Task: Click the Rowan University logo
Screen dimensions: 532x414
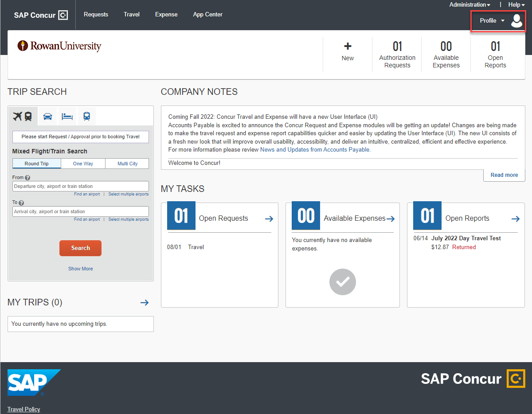Action: point(59,46)
